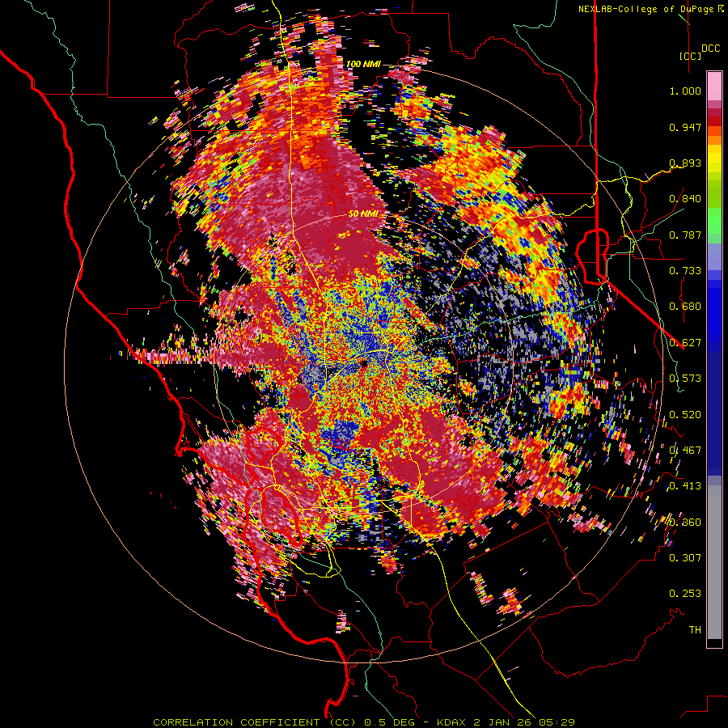Viewport: 728px width, 728px height.
Task: Pick the yellow legend color band
Action: coord(714,159)
